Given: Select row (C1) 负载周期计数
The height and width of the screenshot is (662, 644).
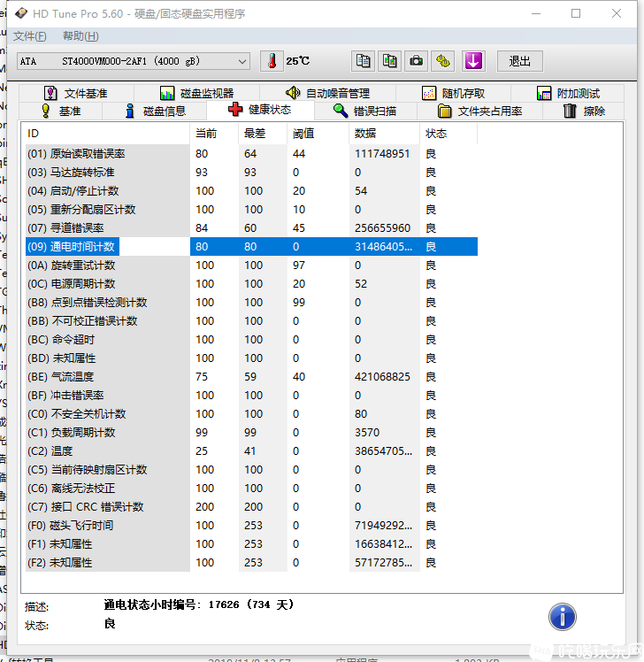Looking at the screenshot, I should [x=251, y=432].
